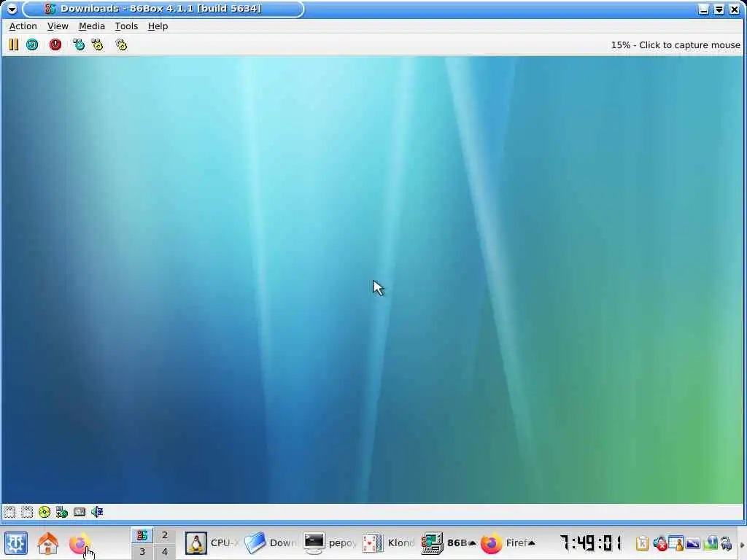Expand the grouped Firefox taskbar entry
747x560 pixels.
point(508,543)
